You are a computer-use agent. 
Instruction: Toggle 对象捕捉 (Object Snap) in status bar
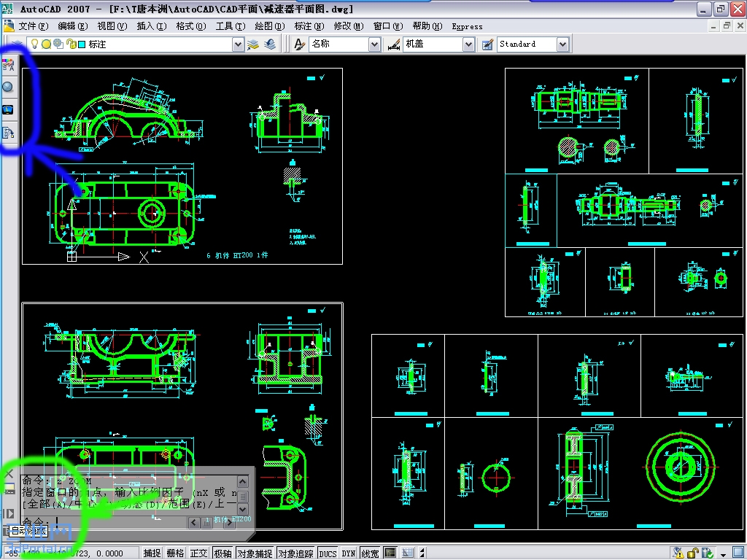pos(255,553)
